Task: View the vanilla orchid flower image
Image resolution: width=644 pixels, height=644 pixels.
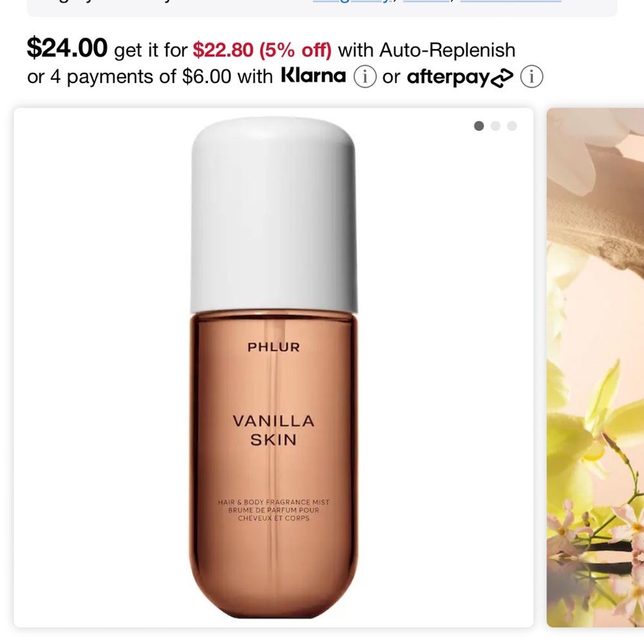Action: coord(595,368)
